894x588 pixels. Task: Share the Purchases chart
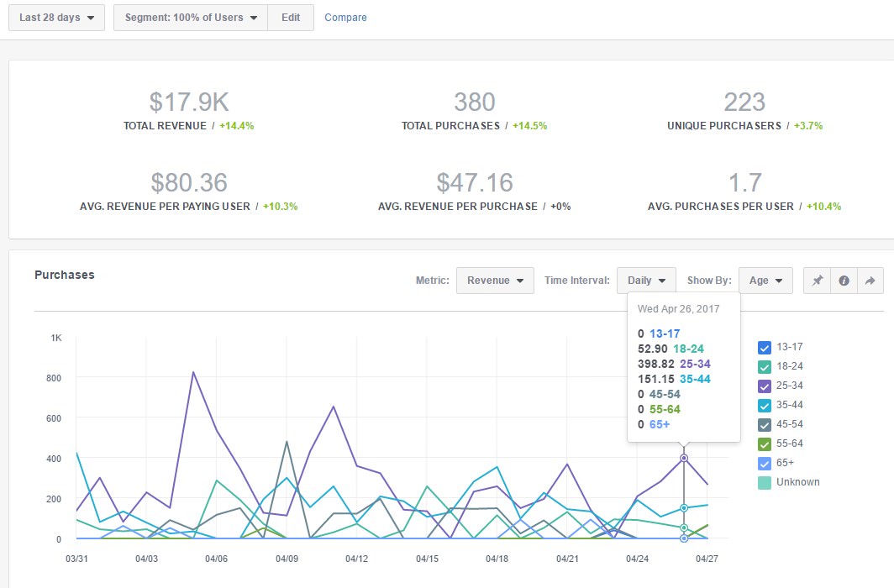coord(870,281)
